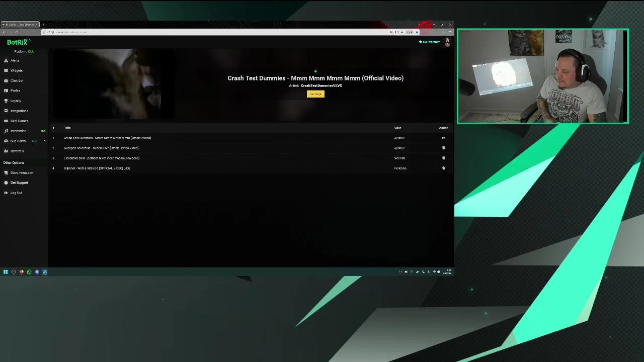Open the Mini-Games section
This screenshot has width=644, height=362.
click(x=19, y=121)
